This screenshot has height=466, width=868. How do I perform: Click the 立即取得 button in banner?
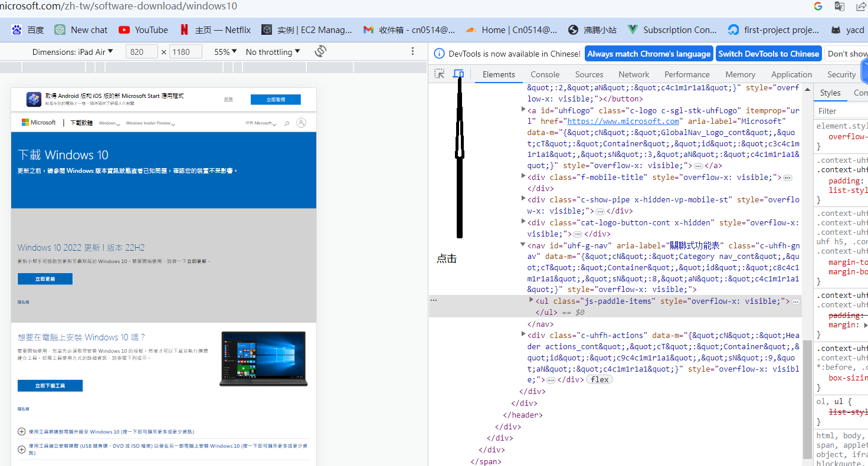[x=276, y=100]
